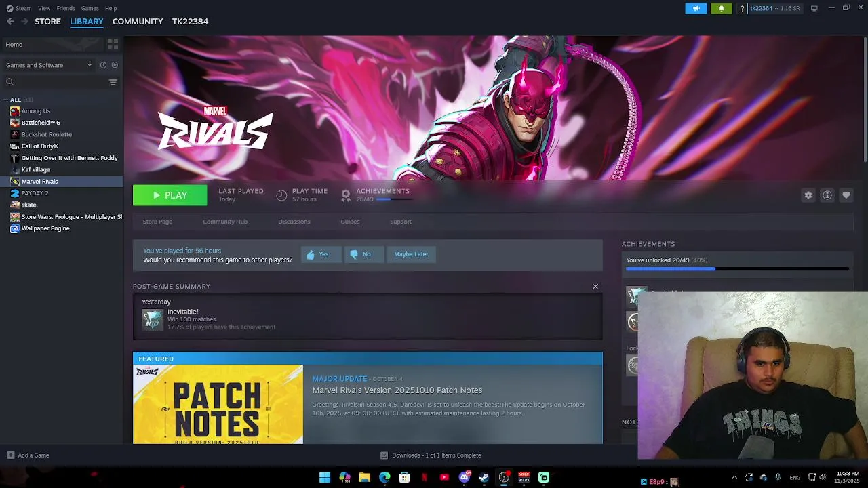Open Windows Start button on taskbar
This screenshot has width=868, height=488.
325,477
